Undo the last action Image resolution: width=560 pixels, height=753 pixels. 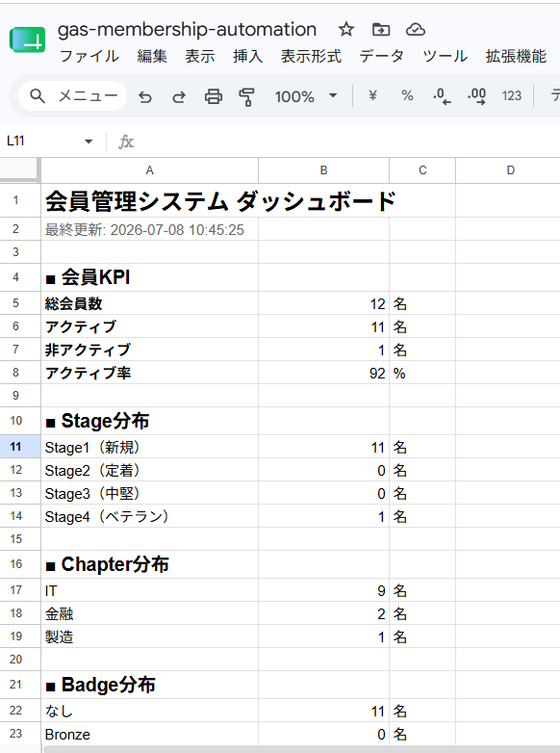[145, 97]
